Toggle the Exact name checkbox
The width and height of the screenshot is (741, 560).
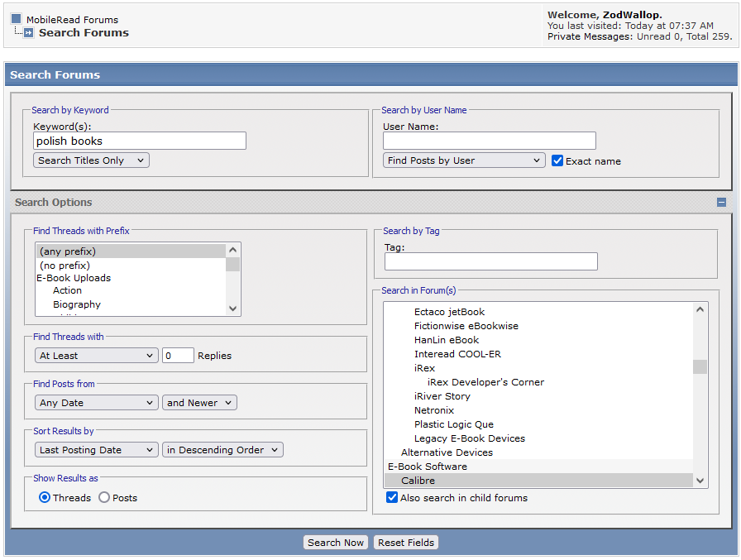coord(557,160)
